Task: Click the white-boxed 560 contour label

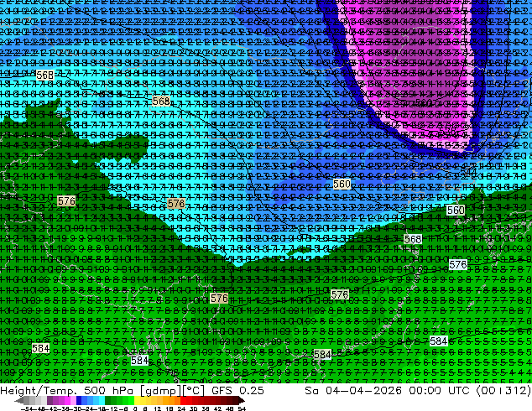Action: point(456,211)
